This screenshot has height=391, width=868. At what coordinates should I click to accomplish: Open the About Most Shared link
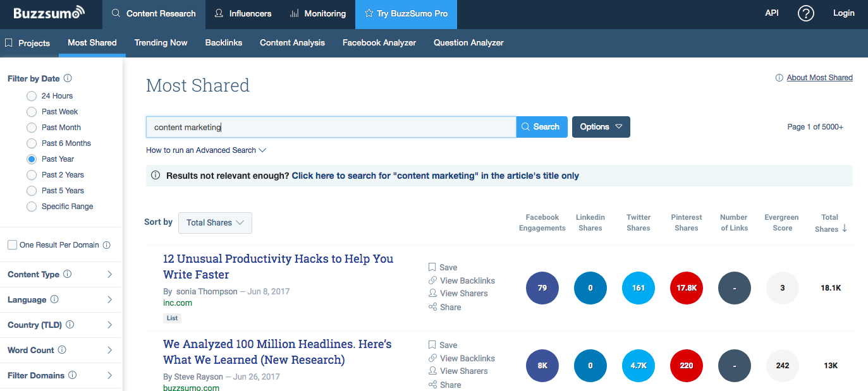click(820, 78)
